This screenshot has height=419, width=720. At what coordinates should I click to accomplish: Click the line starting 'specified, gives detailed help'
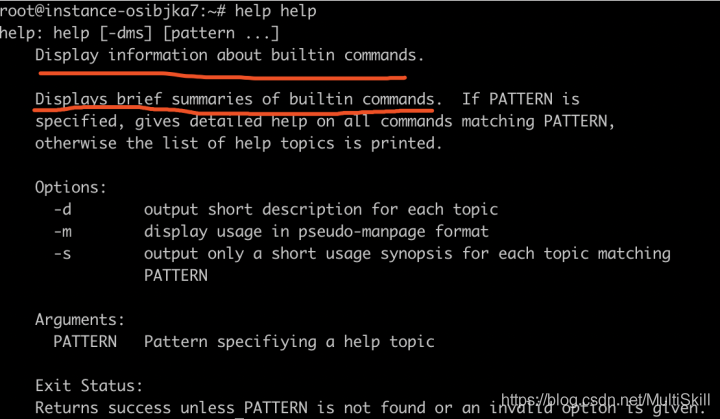pyautogui.click(x=325, y=121)
